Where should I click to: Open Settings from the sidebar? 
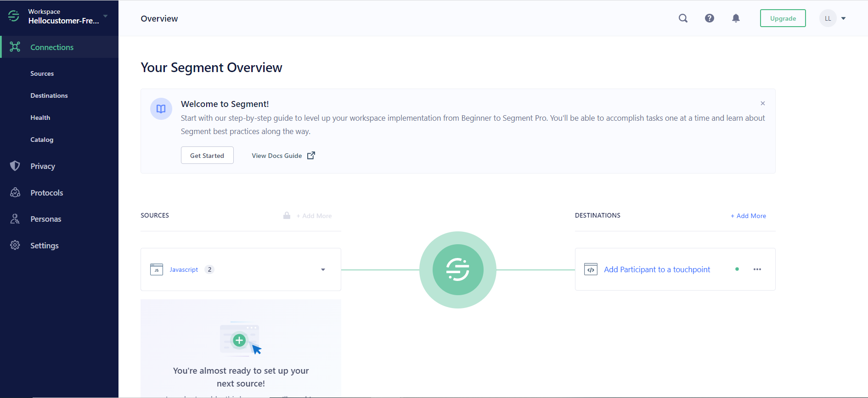[x=45, y=246]
